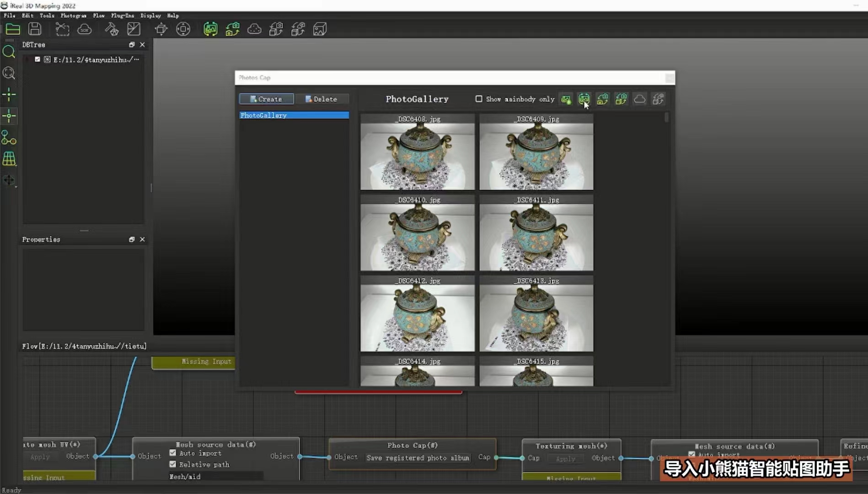Click the perspective grid icon in the sidebar
The width and height of the screenshot is (868, 494).
(x=9, y=159)
